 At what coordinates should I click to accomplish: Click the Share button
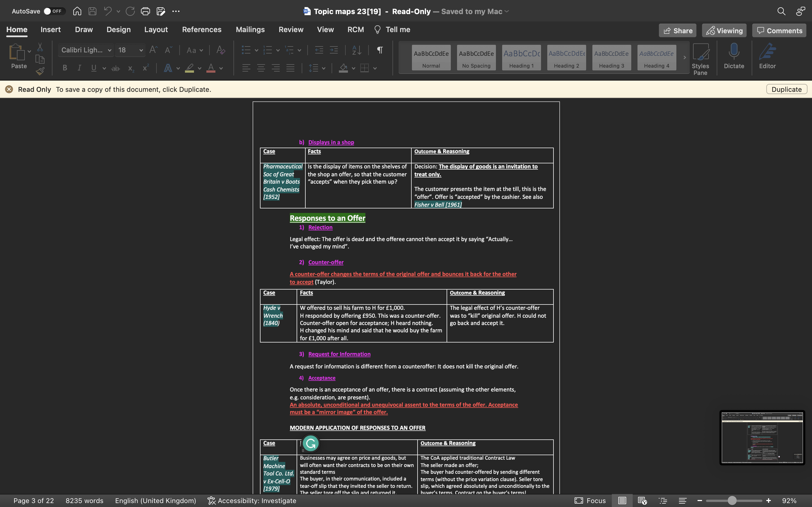tap(678, 30)
